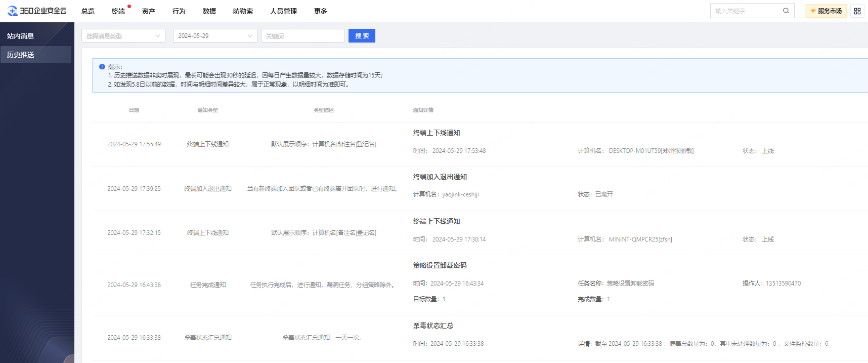Click 任务完成通知 type cell
This screenshot has width=868, height=363.
click(208, 285)
